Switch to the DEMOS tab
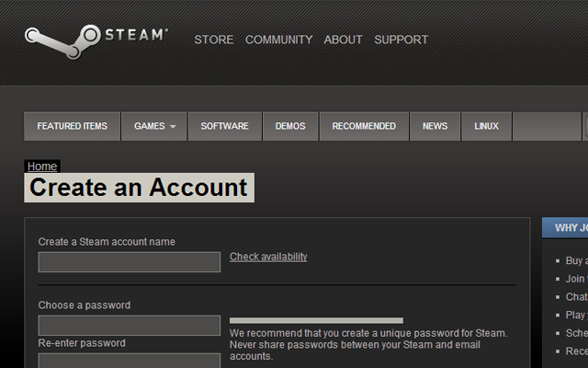 click(x=290, y=126)
